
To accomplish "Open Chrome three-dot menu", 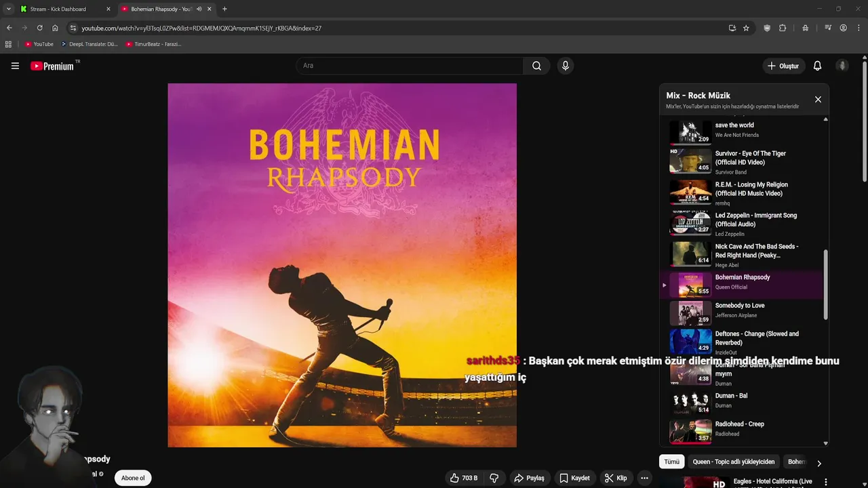I will pos(859,28).
